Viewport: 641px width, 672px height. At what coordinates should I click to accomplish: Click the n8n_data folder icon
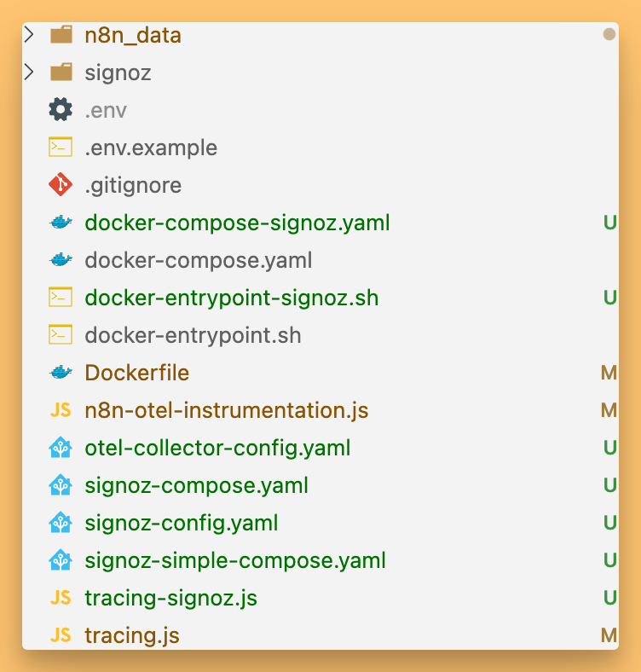point(61,35)
